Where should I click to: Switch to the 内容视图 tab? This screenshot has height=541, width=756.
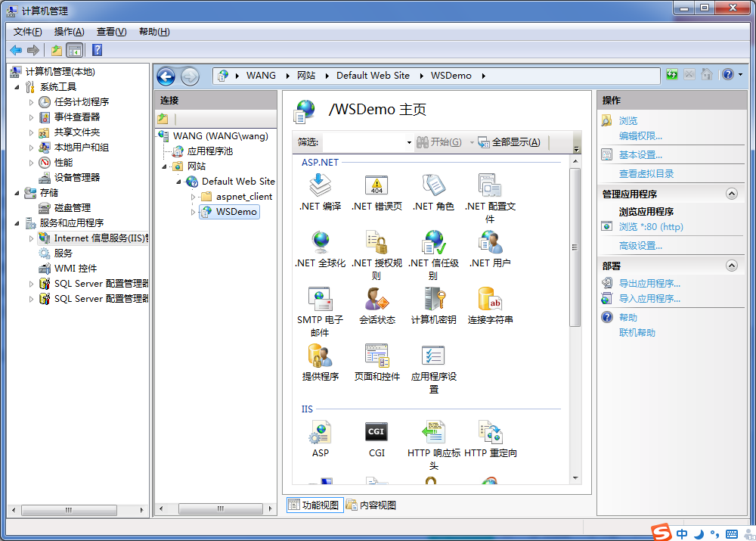pyautogui.click(x=371, y=505)
